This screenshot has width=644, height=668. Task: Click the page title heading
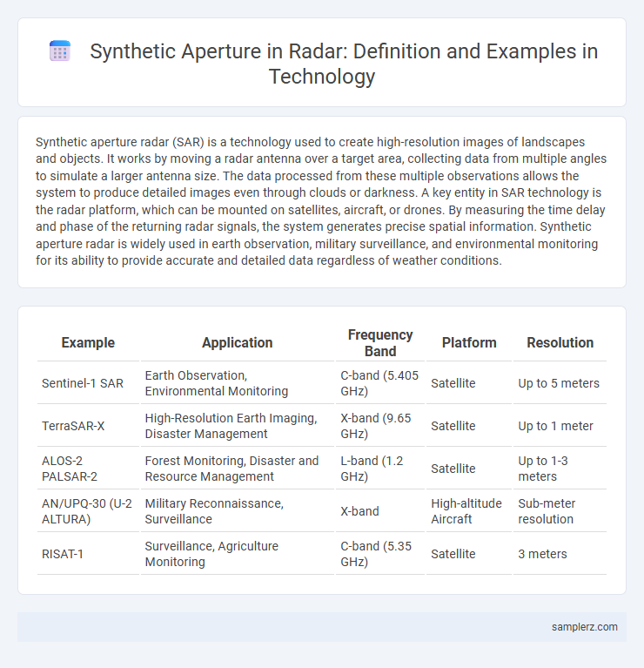[x=344, y=64]
